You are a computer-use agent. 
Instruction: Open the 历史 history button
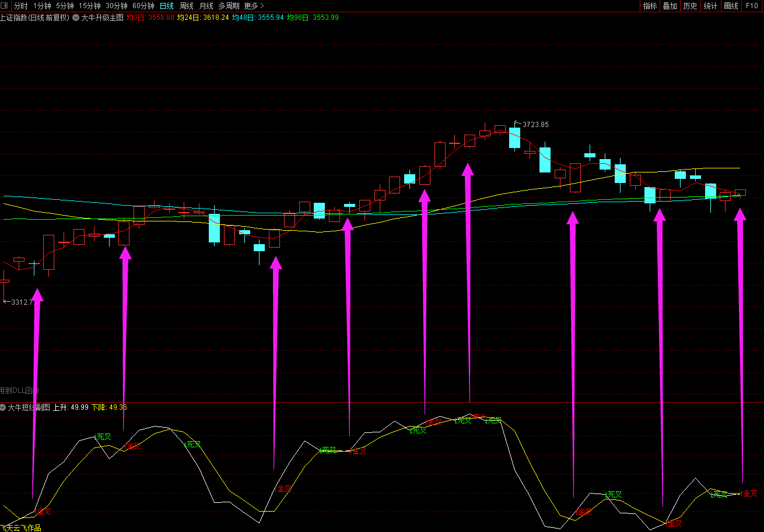[691, 6]
